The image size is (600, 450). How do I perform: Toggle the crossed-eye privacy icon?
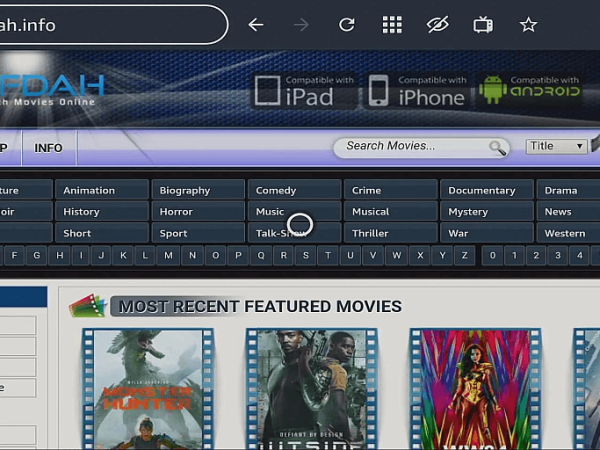click(x=438, y=25)
